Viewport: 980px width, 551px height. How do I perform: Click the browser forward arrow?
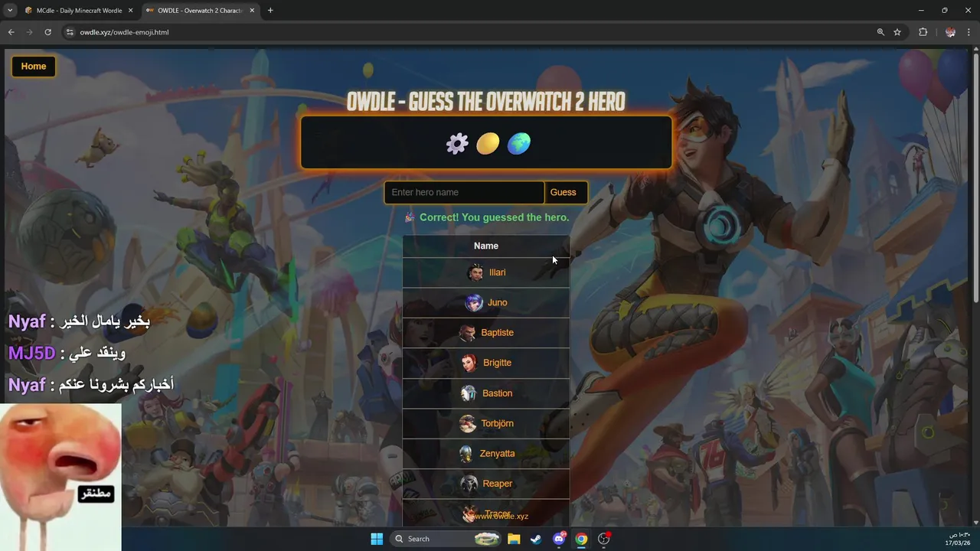(x=29, y=32)
